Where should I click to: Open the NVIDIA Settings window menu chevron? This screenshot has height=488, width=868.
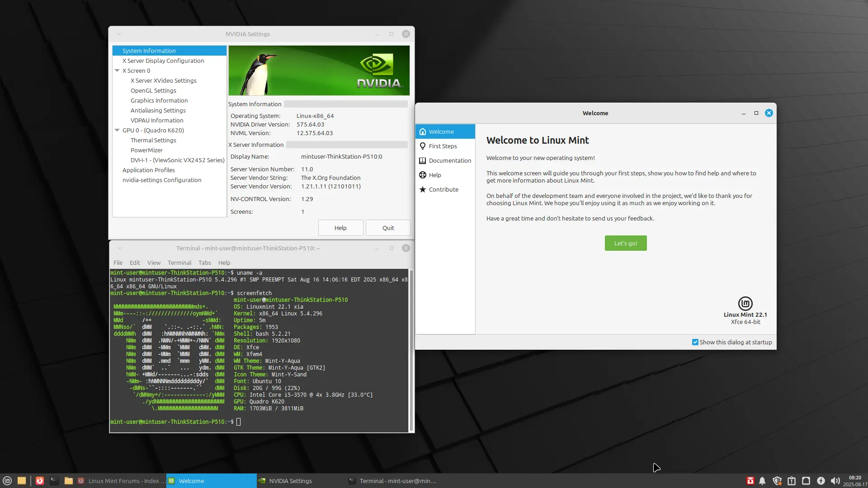pyautogui.click(x=119, y=34)
